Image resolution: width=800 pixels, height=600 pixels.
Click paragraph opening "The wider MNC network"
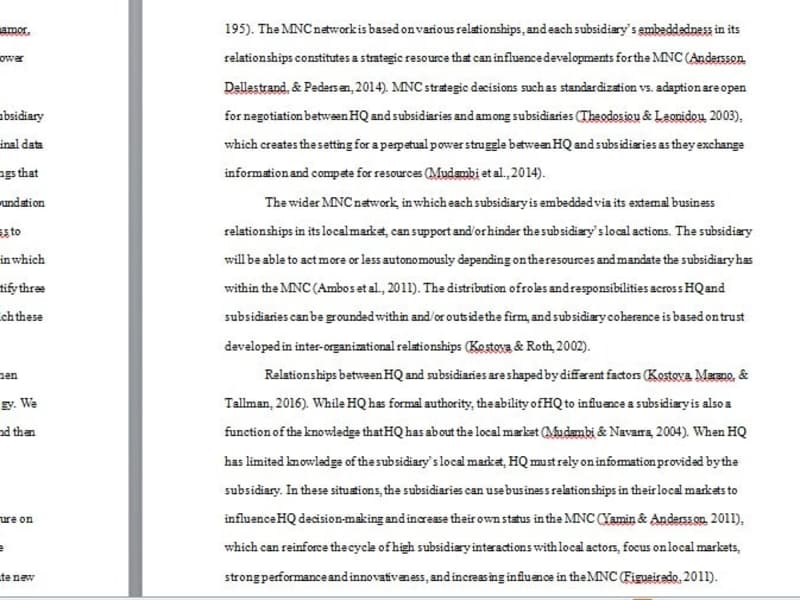pyautogui.click(x=331, y=203)
